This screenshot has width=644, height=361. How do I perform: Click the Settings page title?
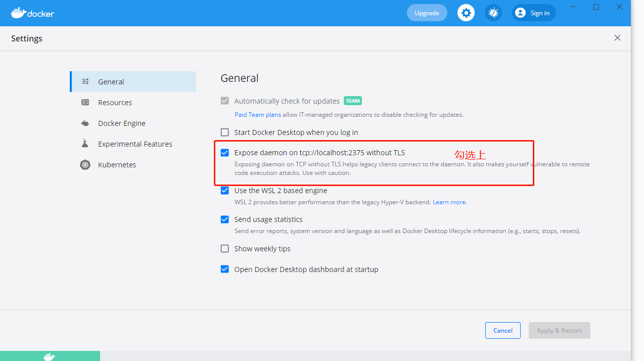27,38
